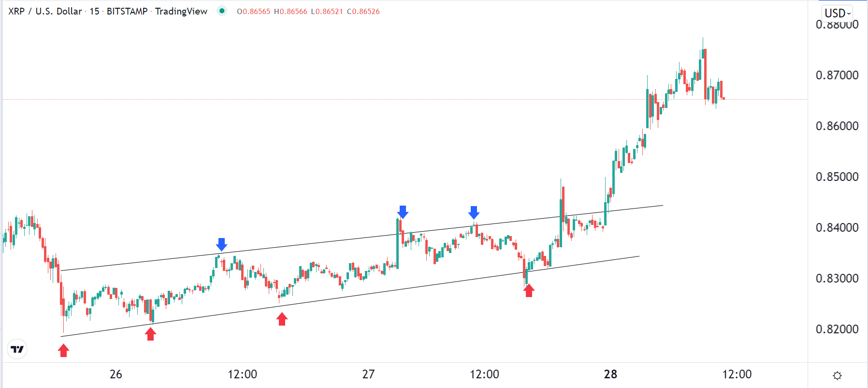
Task: Select the upper channel trend line
Action: (362, 238)
